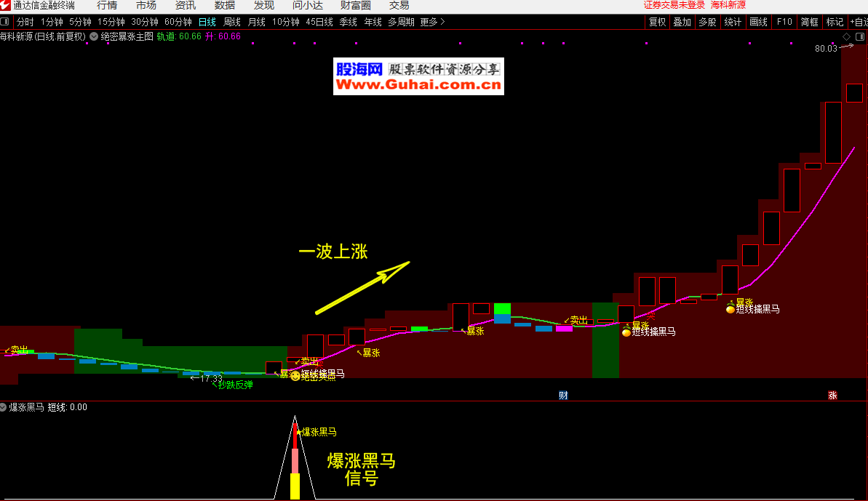Expand the 绝密暴涨主图 indicator dropdown arrow
This screenshot has height=501, width=868.
coord(94,36)
